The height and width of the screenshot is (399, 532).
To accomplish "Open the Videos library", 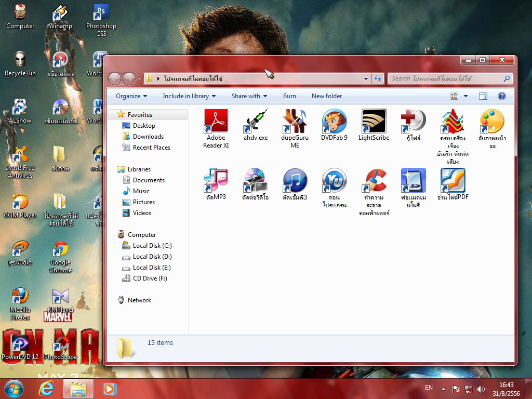I will point(141,212).
